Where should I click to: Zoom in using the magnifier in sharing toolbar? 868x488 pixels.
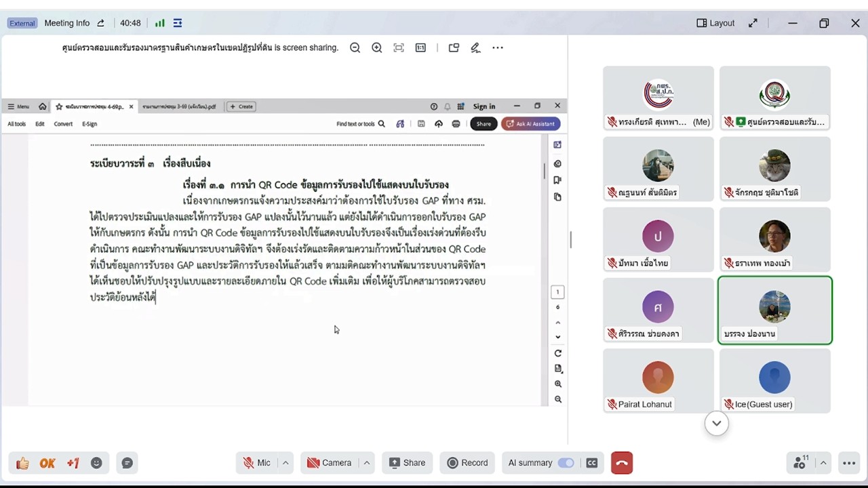[x=376, y=47]
